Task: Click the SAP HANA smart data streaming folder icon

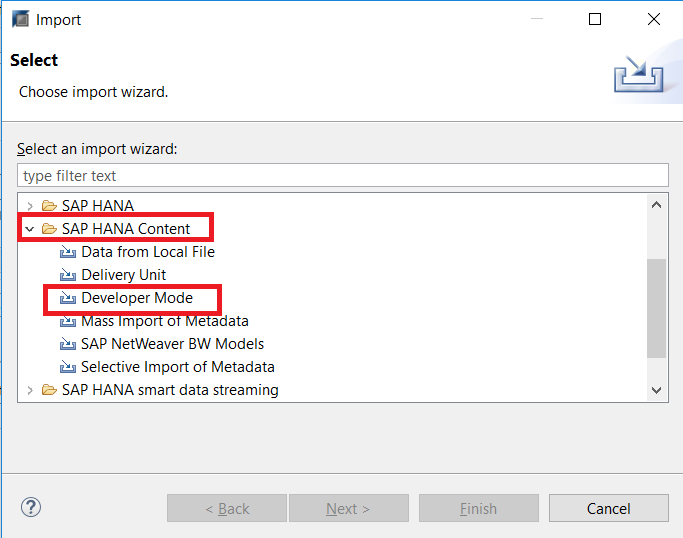Action: pos(49,390)
